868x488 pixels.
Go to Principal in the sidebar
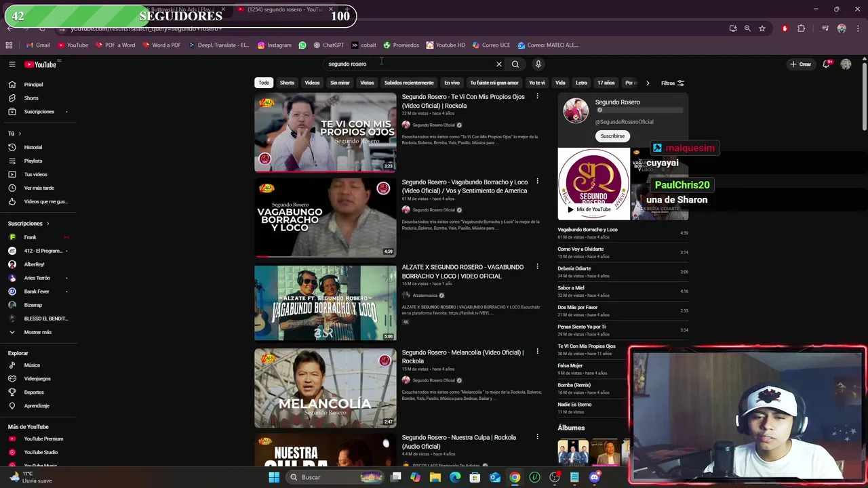(x=34, y=85)
